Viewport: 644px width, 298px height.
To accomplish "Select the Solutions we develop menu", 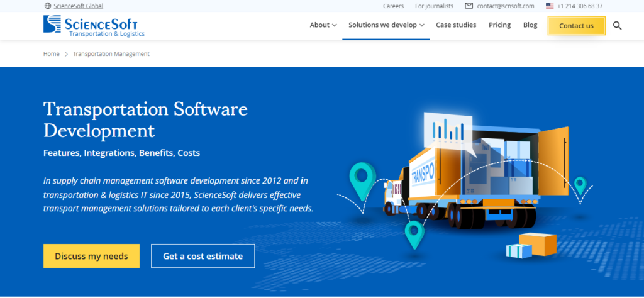I will click(382, 25).
